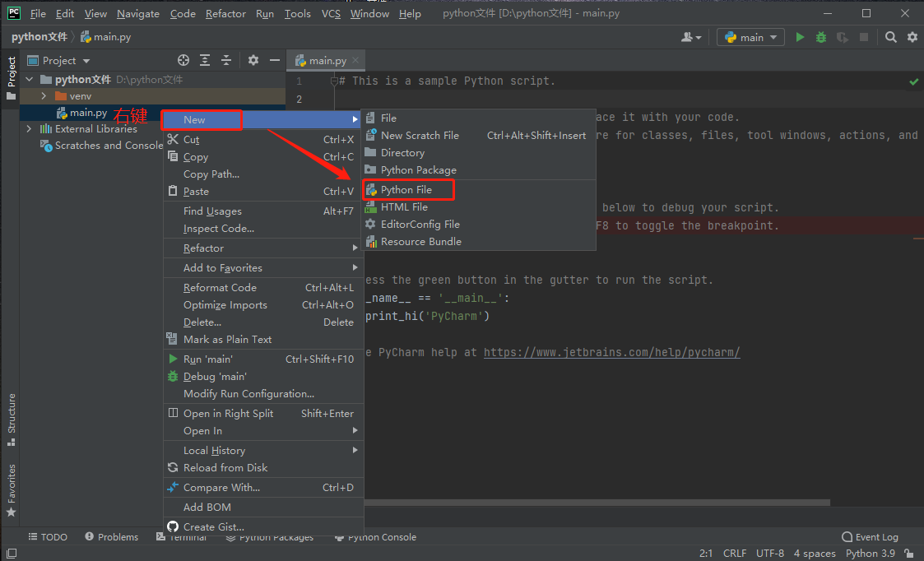Click green inspection checkmark in editor corner
The width and height of the screenshot is (924, 561).
(x=914, y=82)
